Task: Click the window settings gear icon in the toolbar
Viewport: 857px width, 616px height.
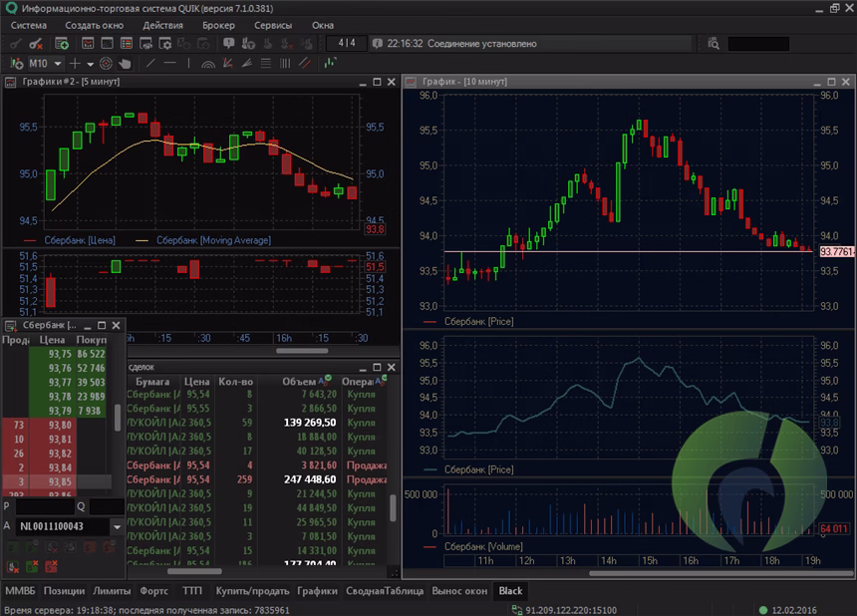Action: [164, 44]
